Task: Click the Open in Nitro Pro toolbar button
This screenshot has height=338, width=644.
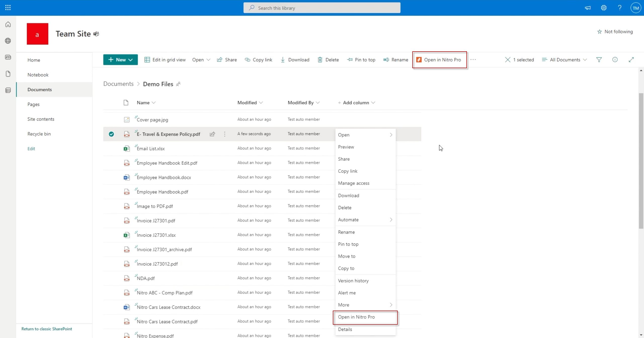Action: click(439, 60)
